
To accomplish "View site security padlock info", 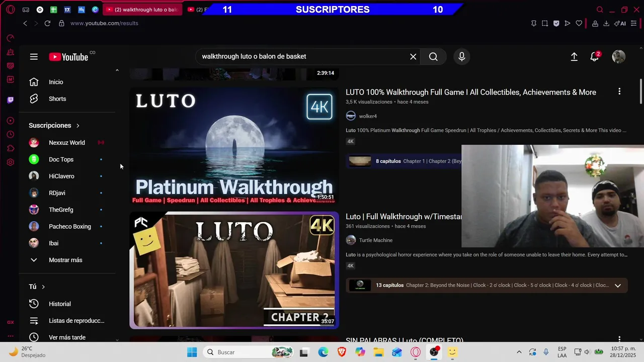I will pos(61,23).
